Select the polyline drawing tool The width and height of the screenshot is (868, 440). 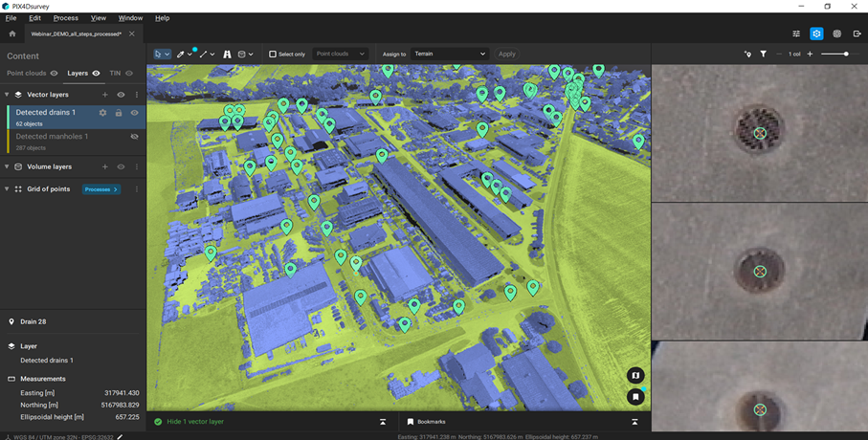point(203,54)
